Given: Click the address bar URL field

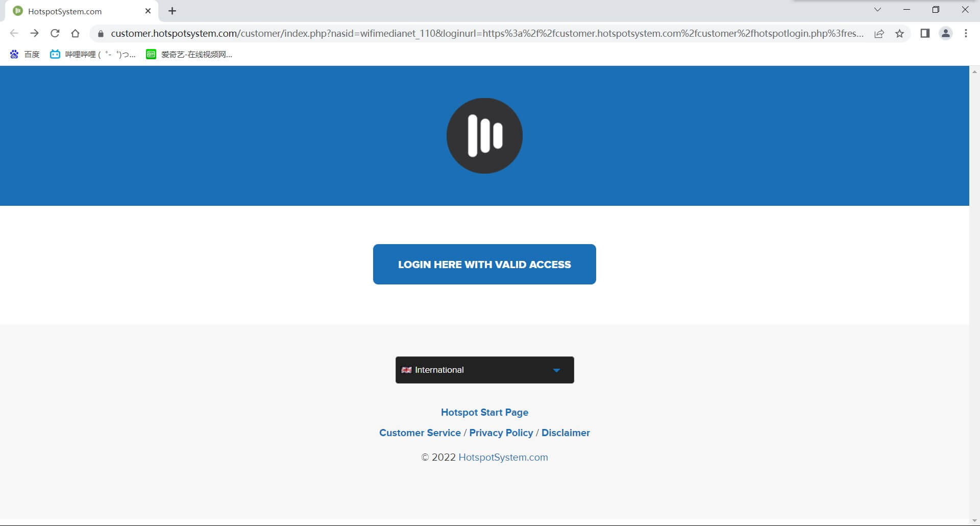Looking at the screenshot, I should tap(485, 34).
